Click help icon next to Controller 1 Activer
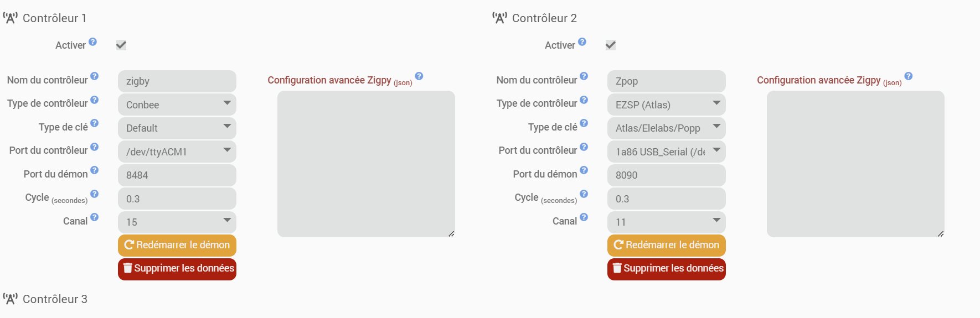 93,41
